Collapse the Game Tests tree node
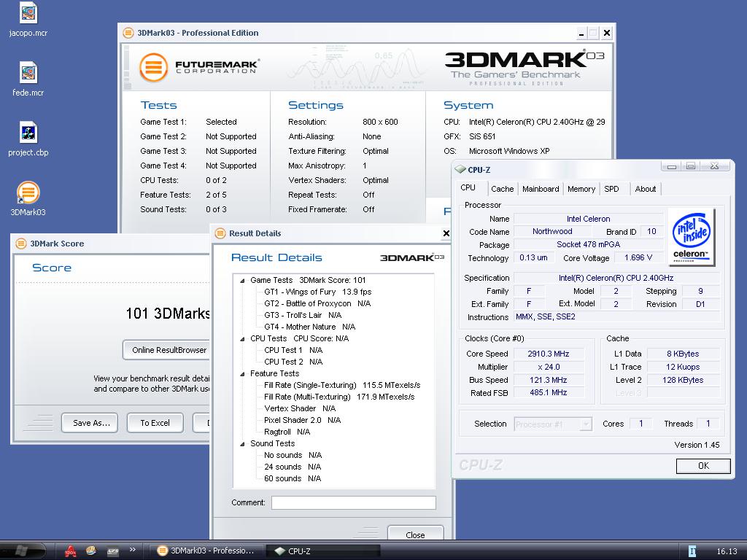The width and height of the screenshot is (747, 560). [243, 281]
